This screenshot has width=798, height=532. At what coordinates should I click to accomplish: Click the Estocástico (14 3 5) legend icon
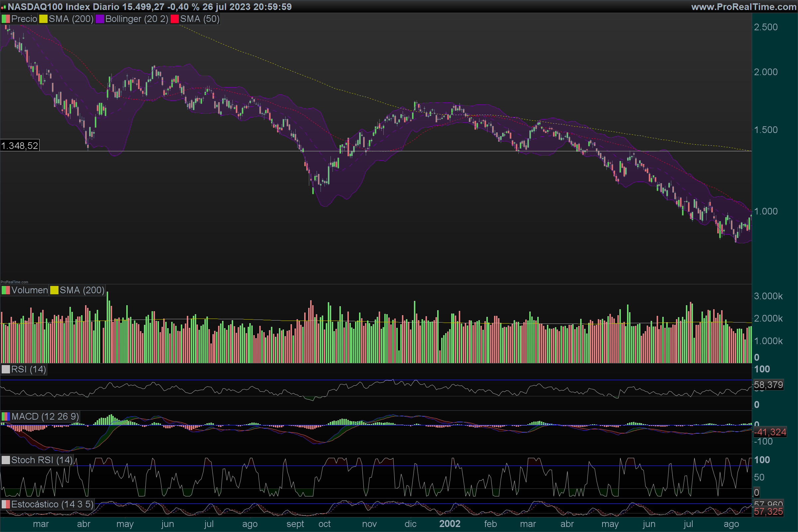click(6, 504)
